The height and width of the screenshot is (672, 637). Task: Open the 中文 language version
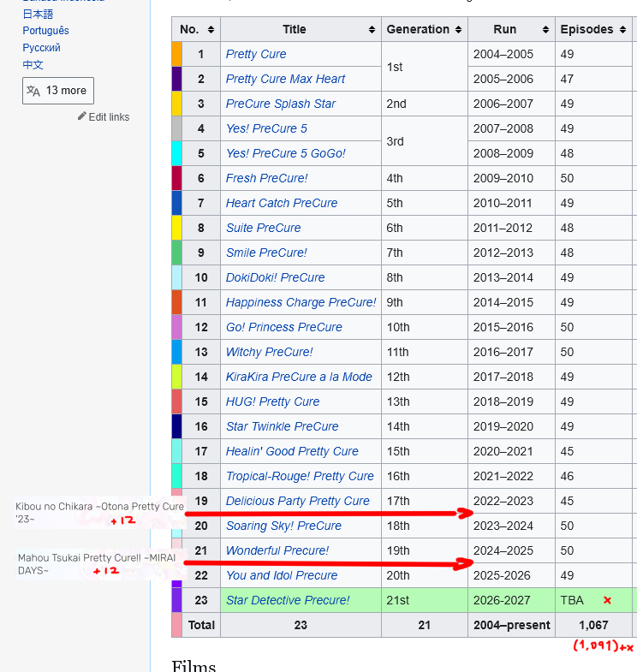click(x=33, y=65)
